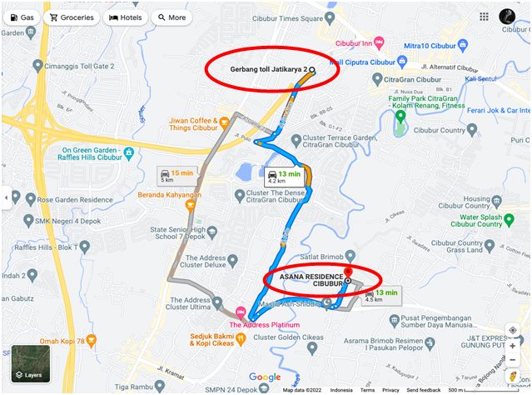532x395 pixels.
Task: Click the Mall Ciputra Cibubur shopping pin
Action: click(402, 62)
